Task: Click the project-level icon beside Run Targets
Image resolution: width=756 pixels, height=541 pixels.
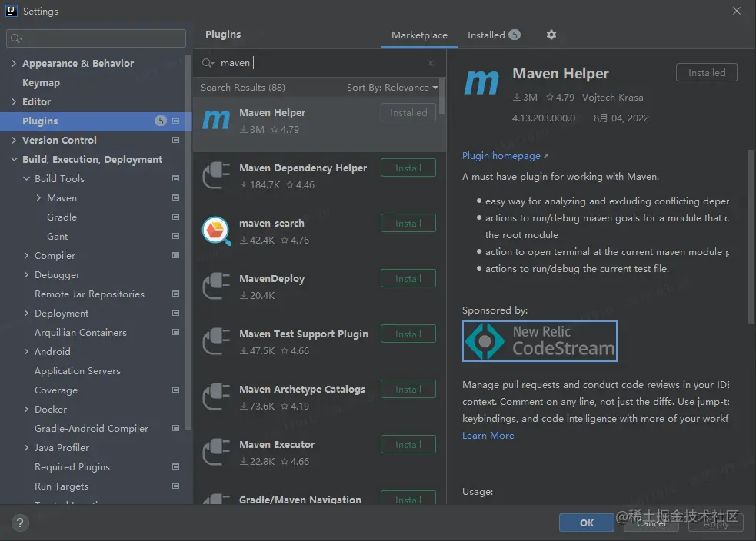Action: click(x=175, y=486)
